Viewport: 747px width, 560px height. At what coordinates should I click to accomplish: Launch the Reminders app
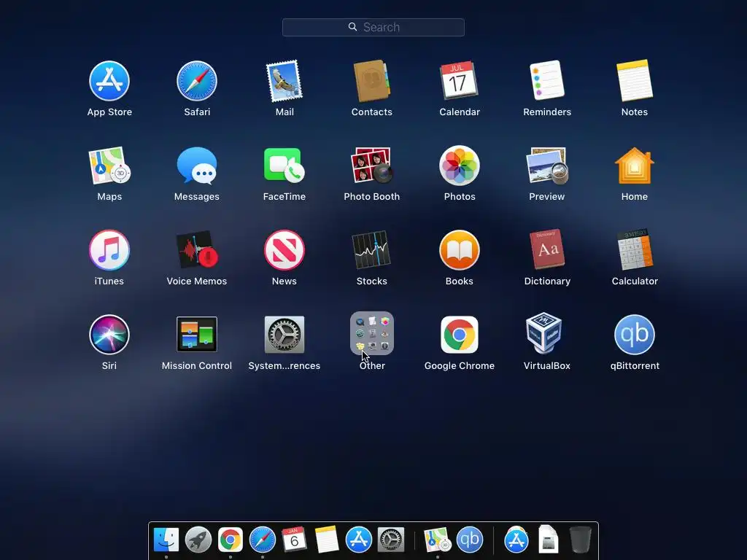point(547,81)
